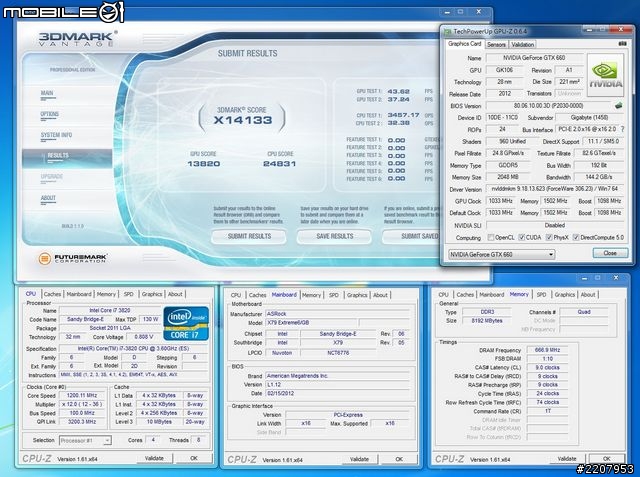Open Mainboard tab in the CPU-Z CPU window
The width and height of the screenshot is (640, 477).
79,294
